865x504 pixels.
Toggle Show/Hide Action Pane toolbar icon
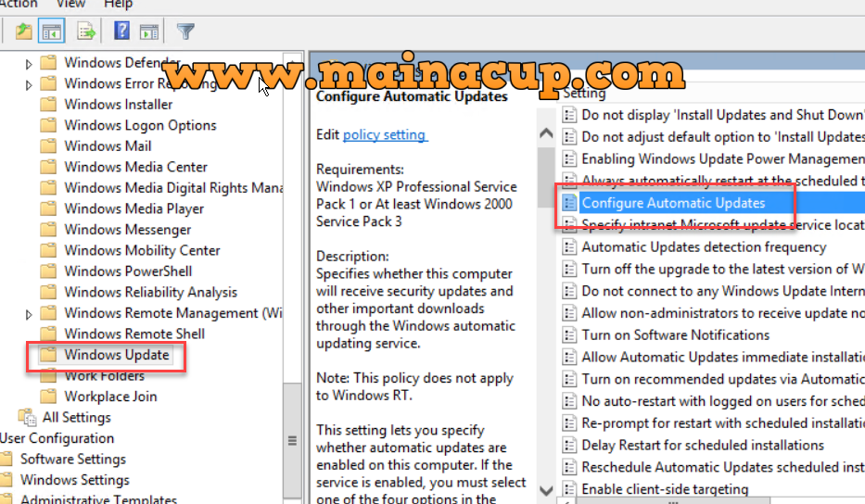click(x=149, y=32)
